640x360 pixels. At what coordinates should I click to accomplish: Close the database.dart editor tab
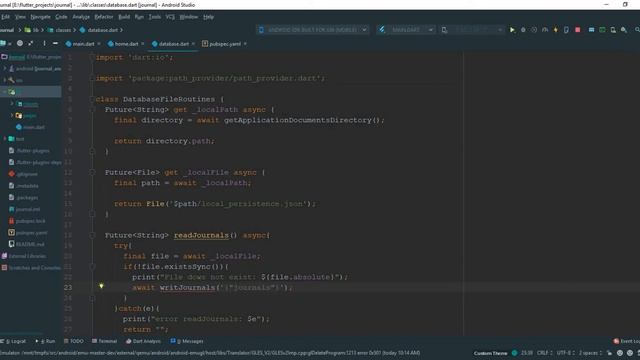[193, 44]
